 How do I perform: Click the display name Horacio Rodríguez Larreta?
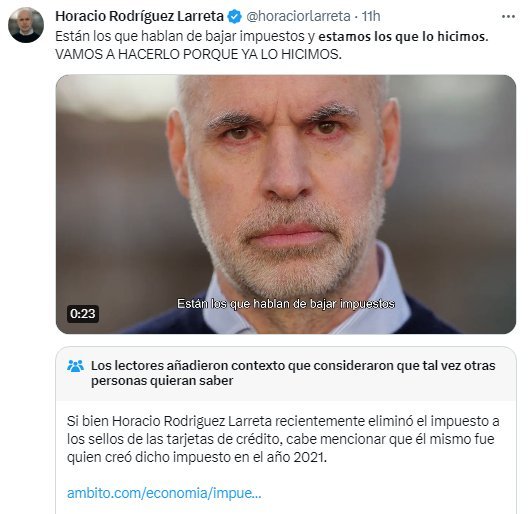pos(139,16)
